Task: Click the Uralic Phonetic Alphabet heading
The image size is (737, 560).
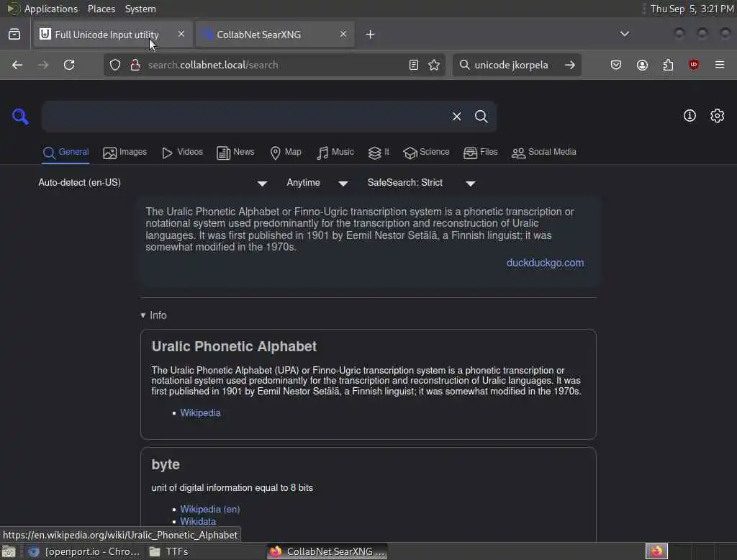Action: point(234,346)
